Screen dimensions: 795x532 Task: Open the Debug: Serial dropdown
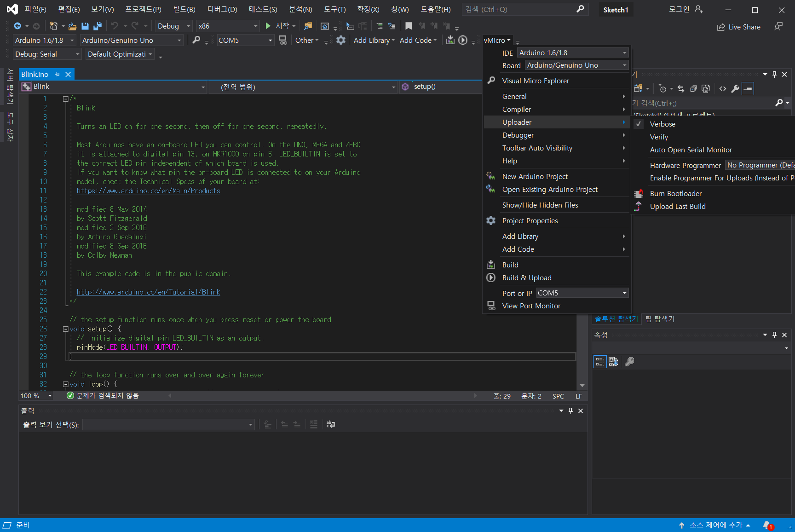click(47, 54)
